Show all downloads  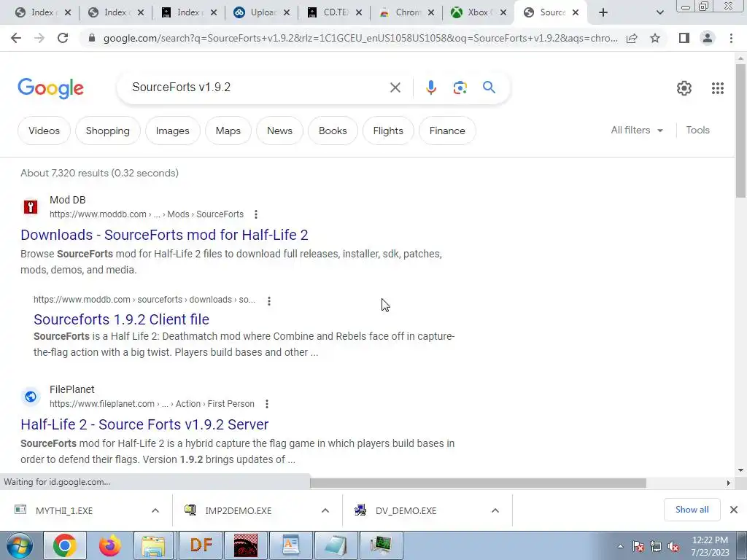click(x=692, y=510)
